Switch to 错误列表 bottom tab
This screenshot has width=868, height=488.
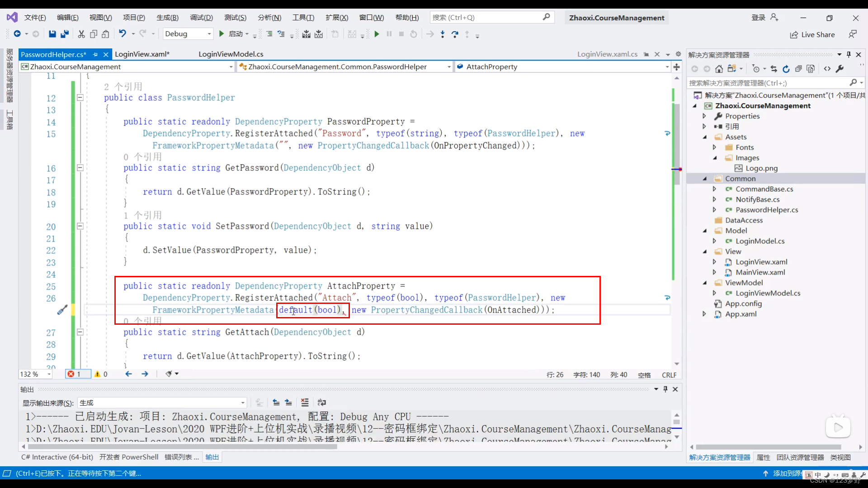(182, 457)
